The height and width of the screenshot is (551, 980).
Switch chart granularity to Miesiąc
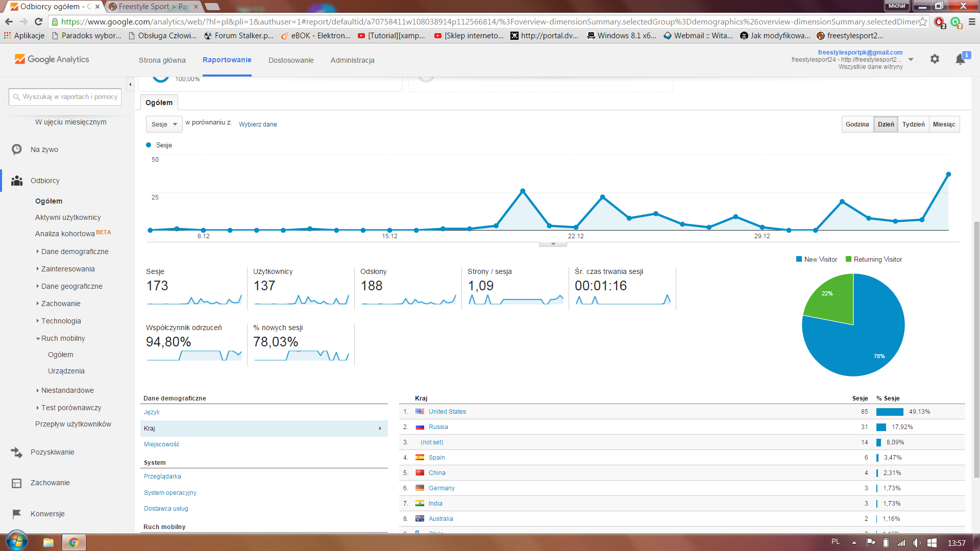pyautogui.click(x=944, y=124)
